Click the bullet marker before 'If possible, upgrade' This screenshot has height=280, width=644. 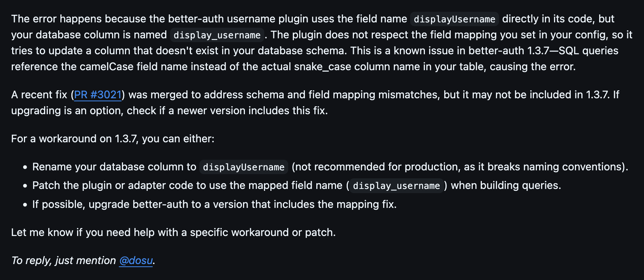(25, 205)
